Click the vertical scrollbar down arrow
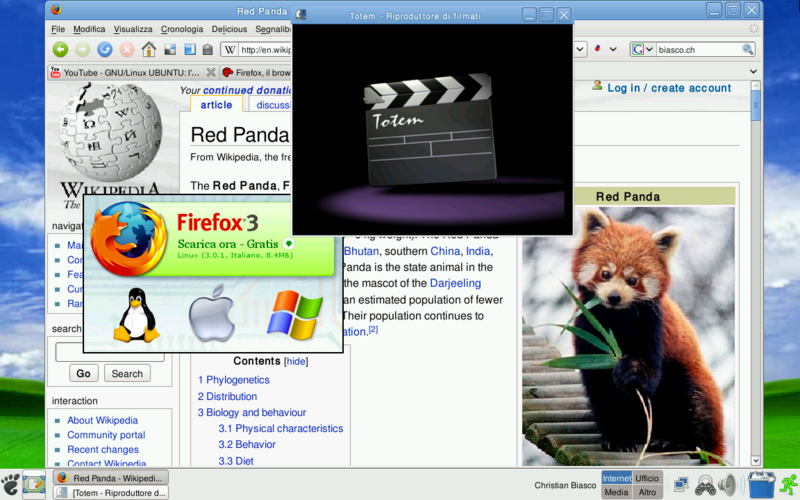The height and width of the screenshot is (500, 800). (756, 460)
